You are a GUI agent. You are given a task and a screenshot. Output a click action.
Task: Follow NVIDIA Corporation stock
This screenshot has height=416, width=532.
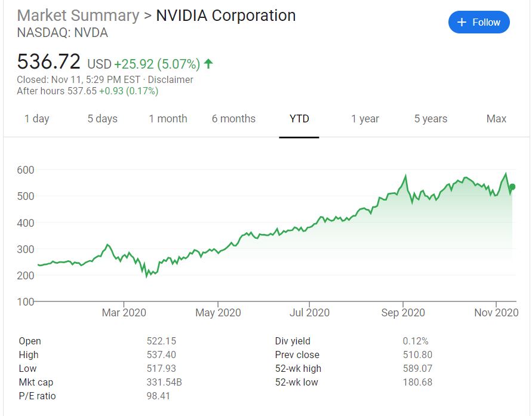point(478,21)
